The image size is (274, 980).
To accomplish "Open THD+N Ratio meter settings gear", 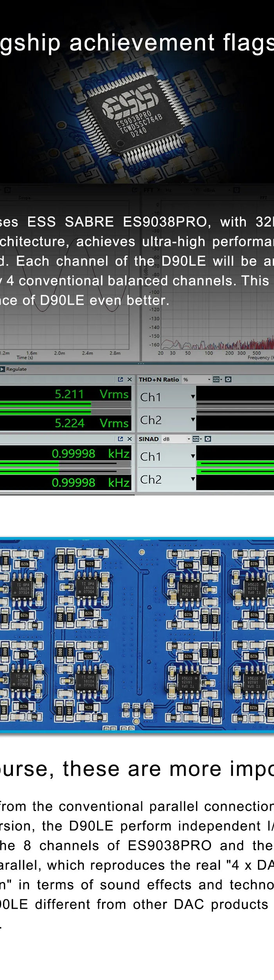I will point(228,379).
